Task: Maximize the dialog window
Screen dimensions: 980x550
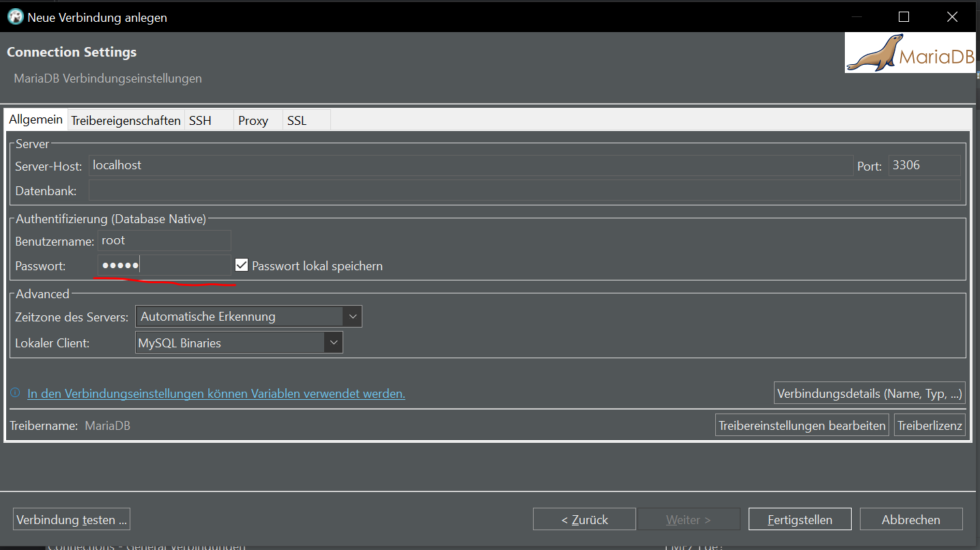Action: click(904, 17)
